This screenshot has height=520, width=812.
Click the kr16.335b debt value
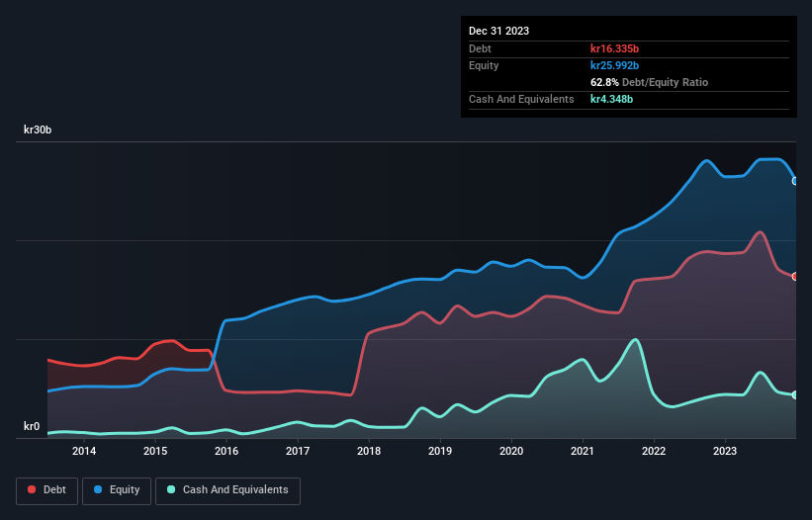click(x=615, y=48)
